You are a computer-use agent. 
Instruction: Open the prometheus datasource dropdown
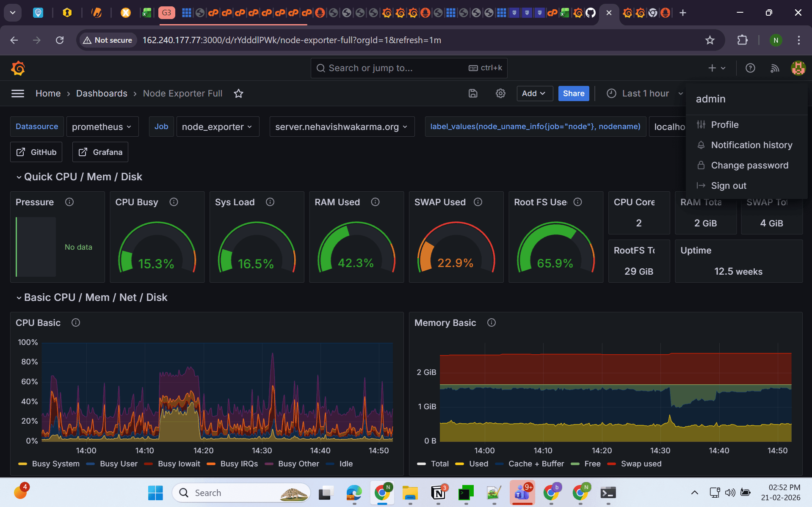[x=102, y=127]
